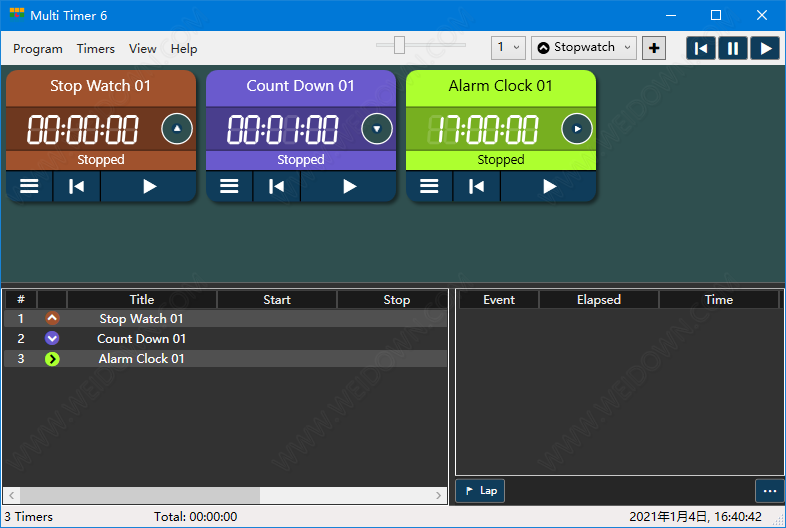Click the size slider thumb in toolbar
The height and width of the screenshot is (528, 786).
click(x=399, y=45)
